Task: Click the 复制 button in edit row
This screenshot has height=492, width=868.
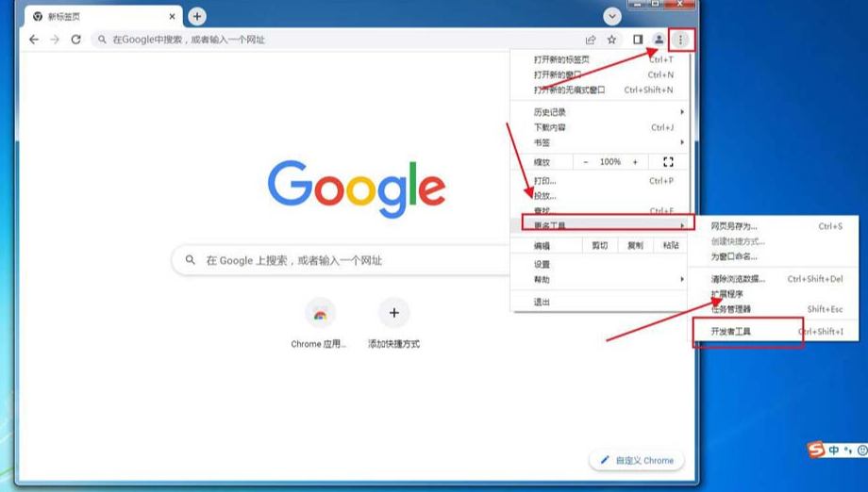Action: click(636, 245)
